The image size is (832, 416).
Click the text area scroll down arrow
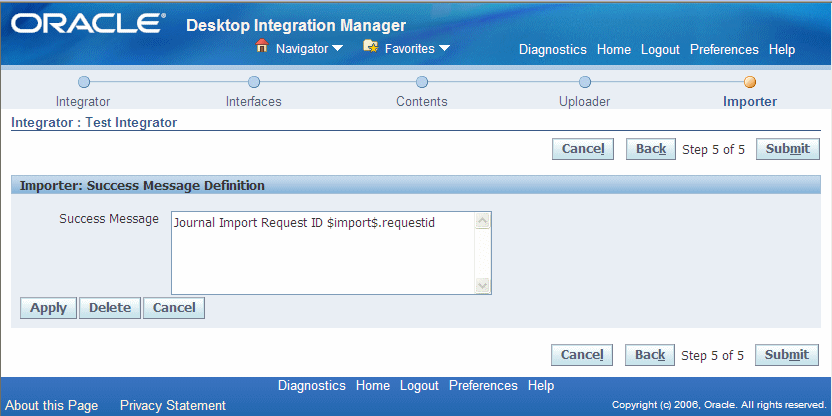tap(483, 285)
